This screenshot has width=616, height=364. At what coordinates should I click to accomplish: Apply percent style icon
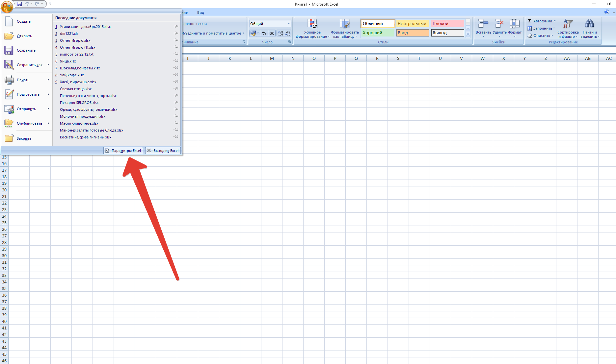click(264, 33)
